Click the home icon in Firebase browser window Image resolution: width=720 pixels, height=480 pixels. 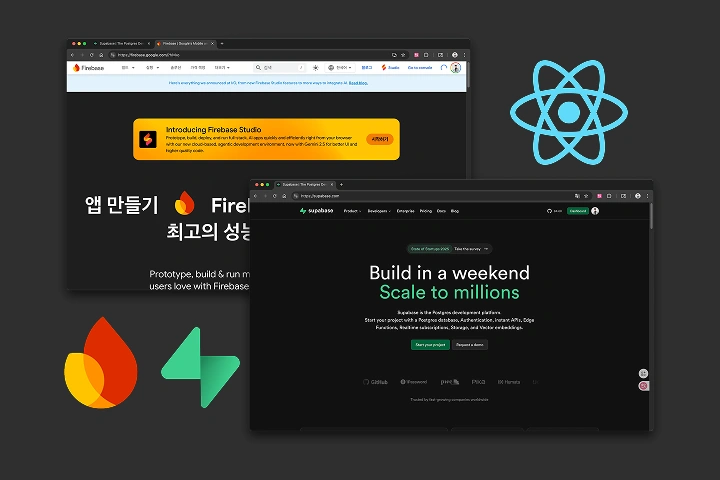point(101,55)
